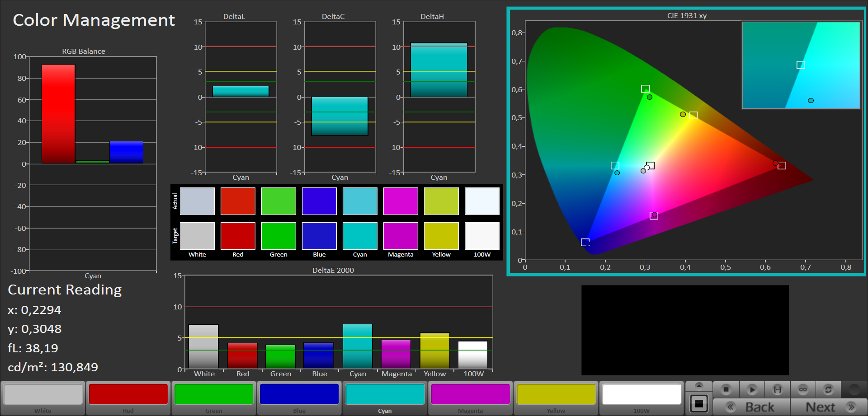
Task: Click the black pattern preview area
Action: [x=685, y=330]
